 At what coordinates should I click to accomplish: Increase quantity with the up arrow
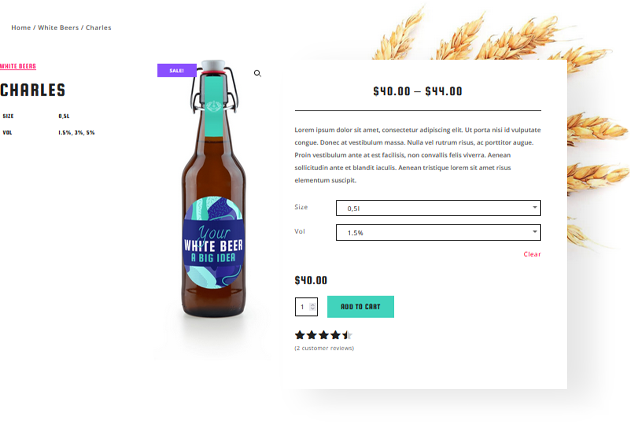click(x=313, y=305)
